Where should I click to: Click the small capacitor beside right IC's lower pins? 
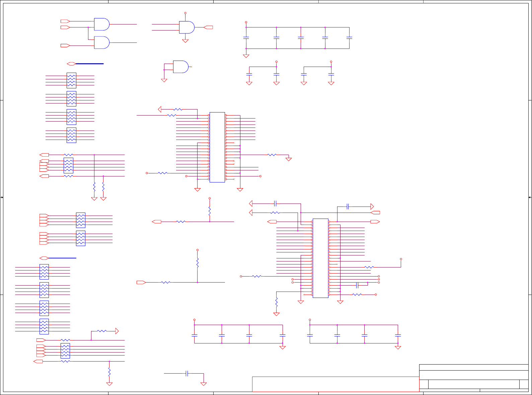click(x=357, y=285)
